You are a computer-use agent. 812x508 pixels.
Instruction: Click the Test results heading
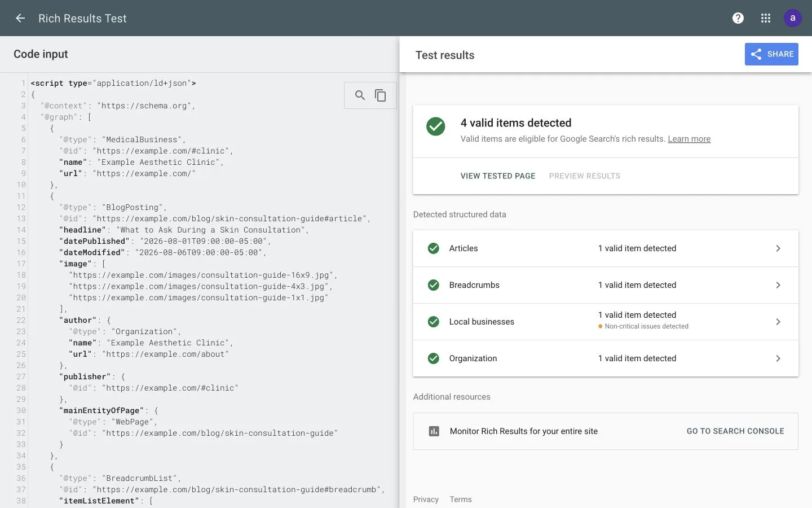(x=445, y=55)
